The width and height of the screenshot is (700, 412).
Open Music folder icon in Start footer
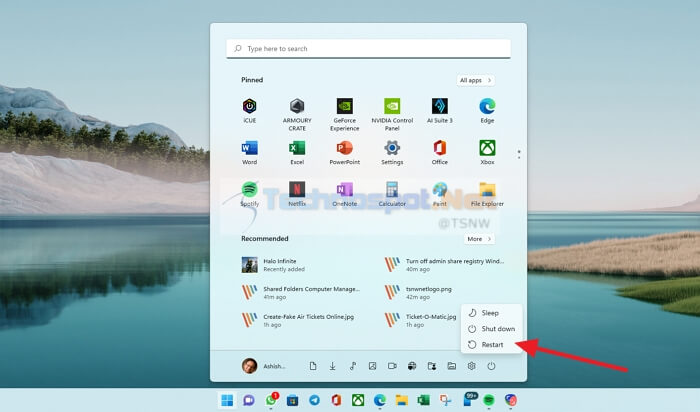pyautogui.click(x=353, y=366)
